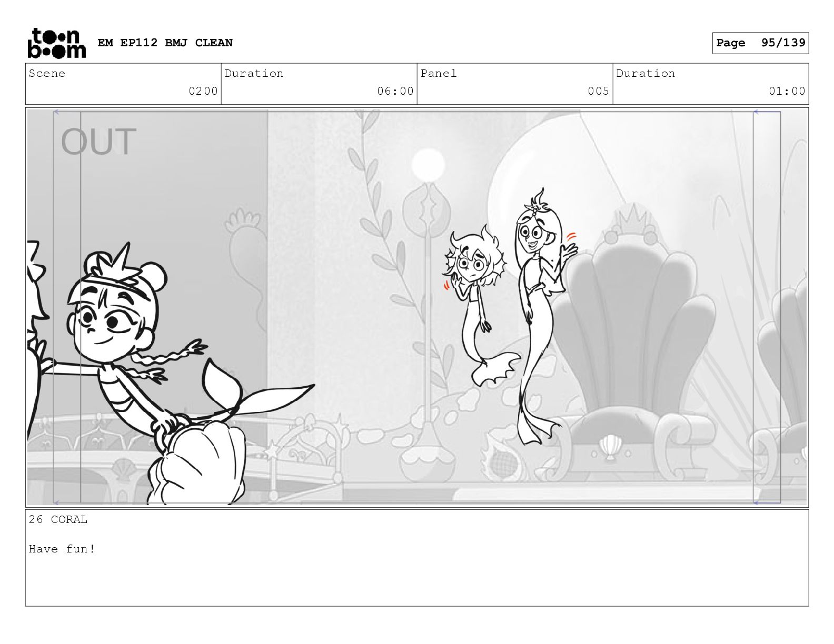Select the panel number '005'
This screenshot has width=834, height=644.
click(599, 91)
